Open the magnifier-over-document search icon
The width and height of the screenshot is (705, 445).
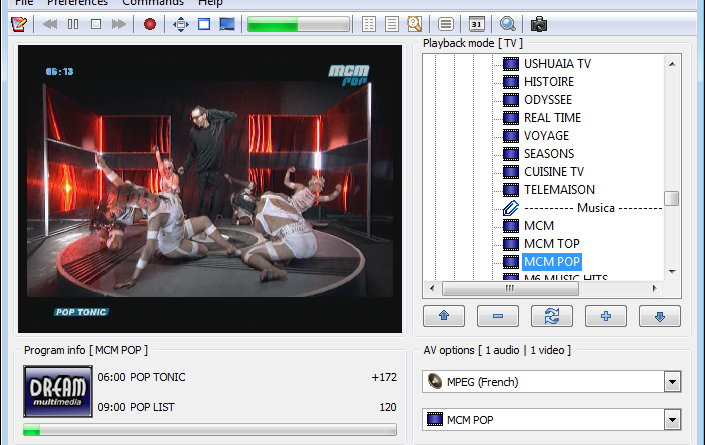415,24
